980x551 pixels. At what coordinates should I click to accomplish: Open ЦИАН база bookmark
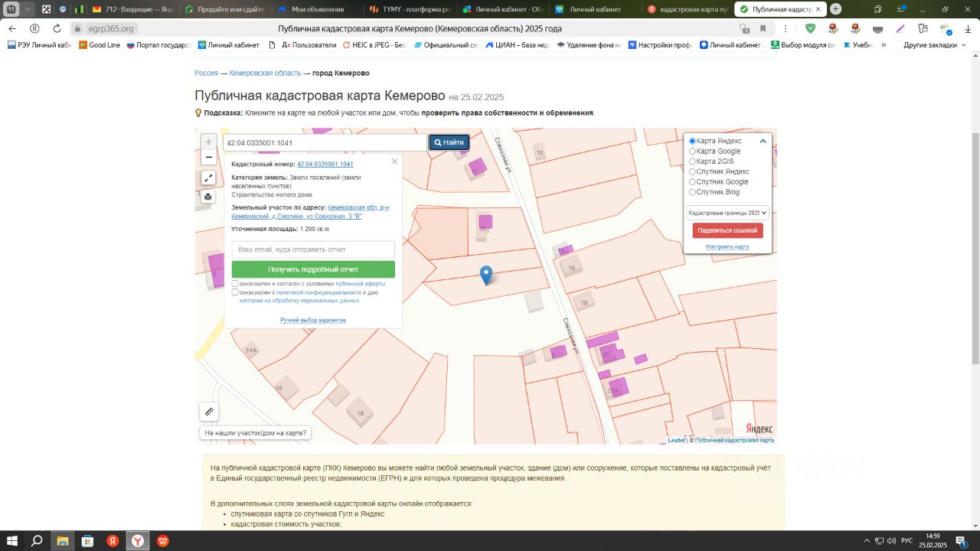(517, 45)
